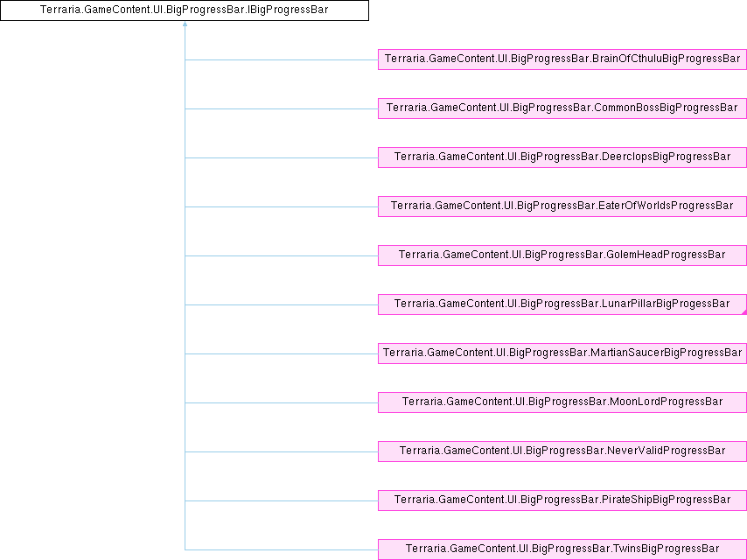Open the IBigProgressBar interface node
Screen dimensions: 747x560
pos(185,10)
